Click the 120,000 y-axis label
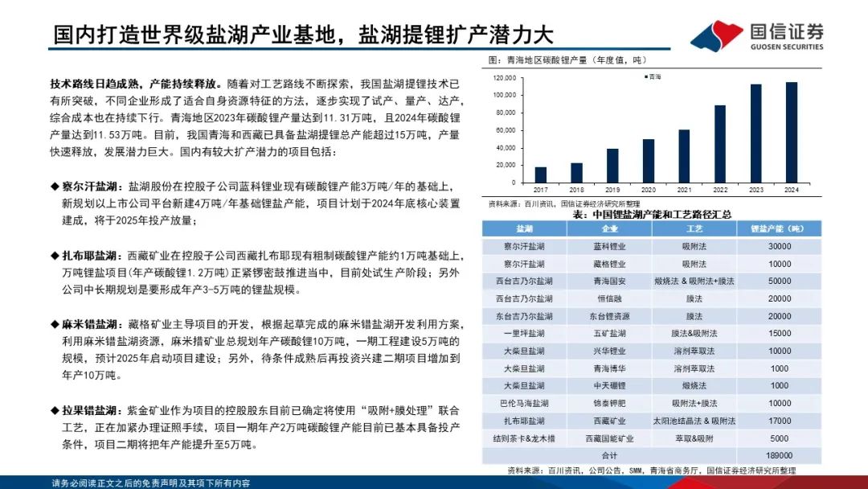This screenshot has height=489, width=868. coord(504,78)
